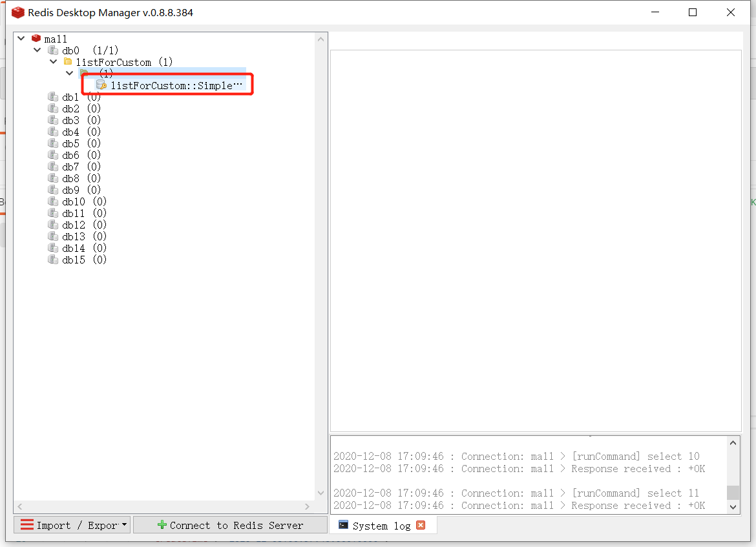This screenshot has width=756, height=547.
Task: Click the db4 database icon
Action: (53, 132)
